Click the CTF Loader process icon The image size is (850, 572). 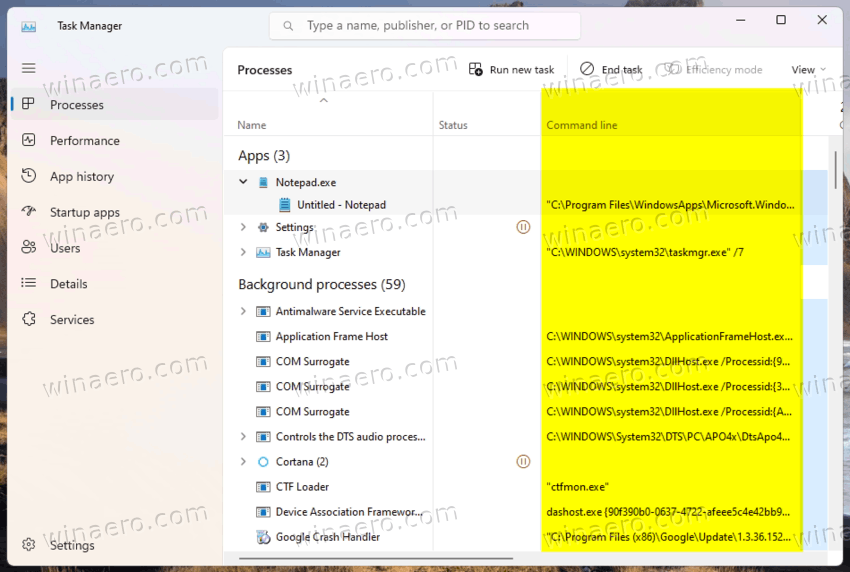263,487
